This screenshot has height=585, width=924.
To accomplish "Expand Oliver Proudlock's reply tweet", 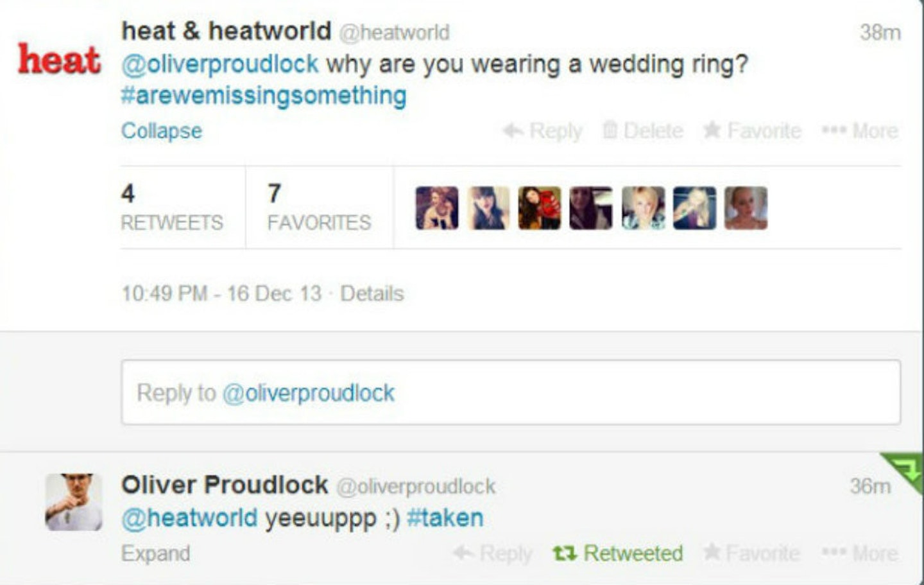I will click(156, 554).
